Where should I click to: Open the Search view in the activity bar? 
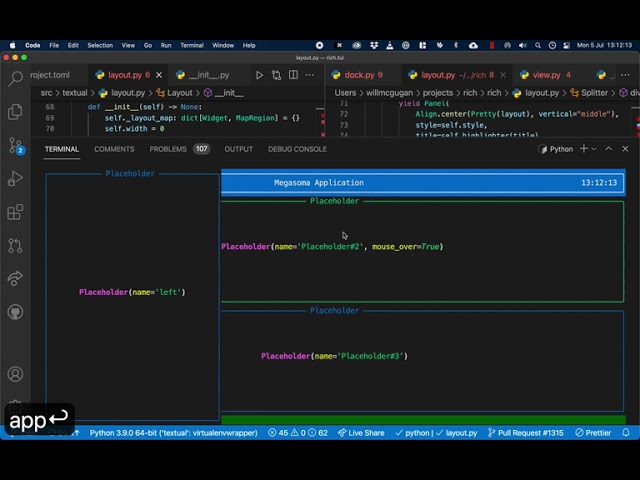coord(15,79)
